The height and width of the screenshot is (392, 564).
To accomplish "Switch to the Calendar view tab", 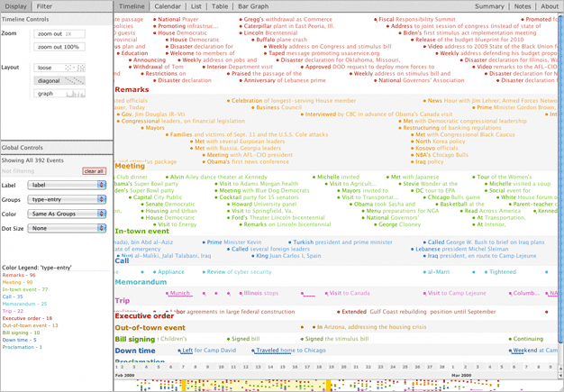I will coord(168,6).
